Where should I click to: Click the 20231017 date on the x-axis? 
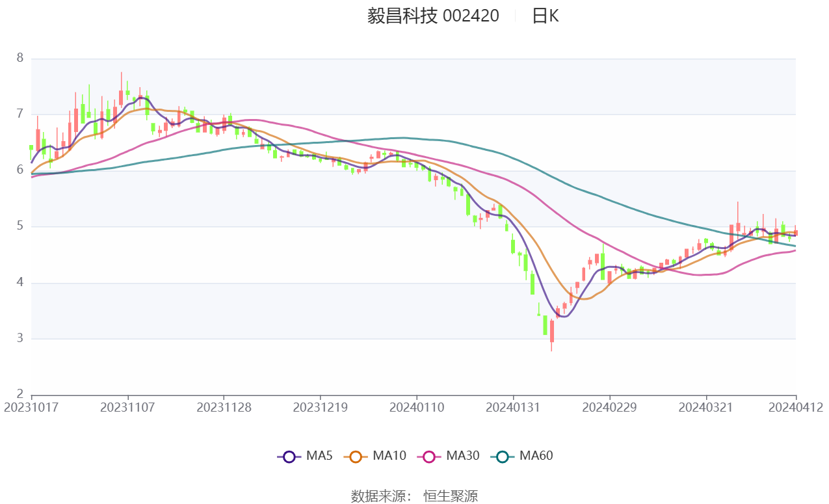(x=31, y=408)
